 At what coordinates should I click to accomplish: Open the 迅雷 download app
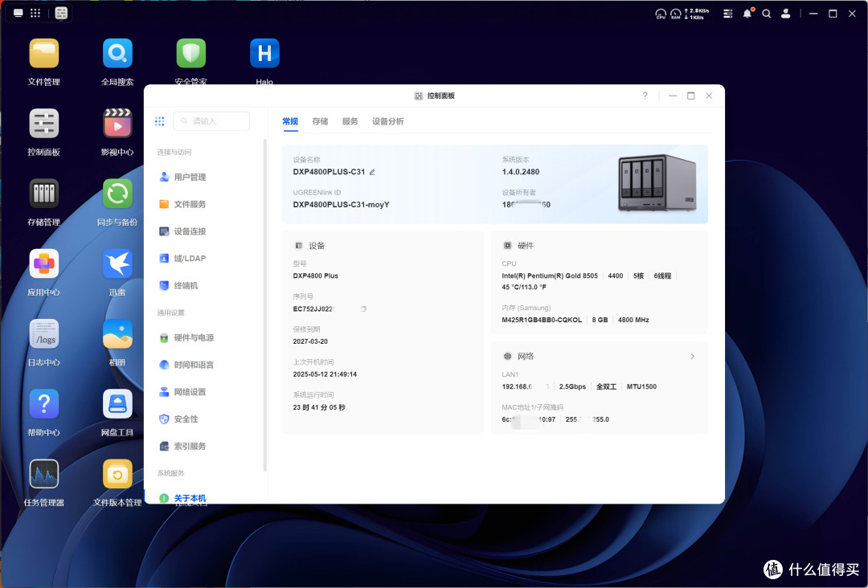click(117, 263)
